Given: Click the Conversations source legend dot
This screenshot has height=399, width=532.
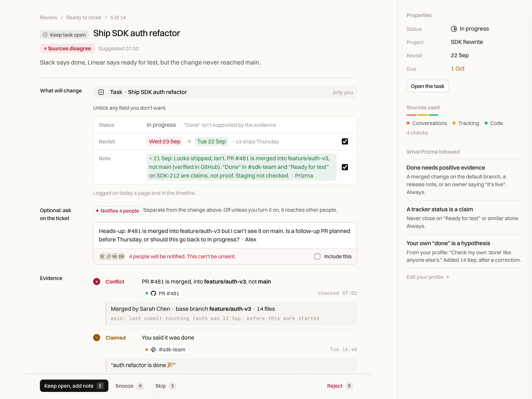Looking at the screenshot, I should pos(408,123).
